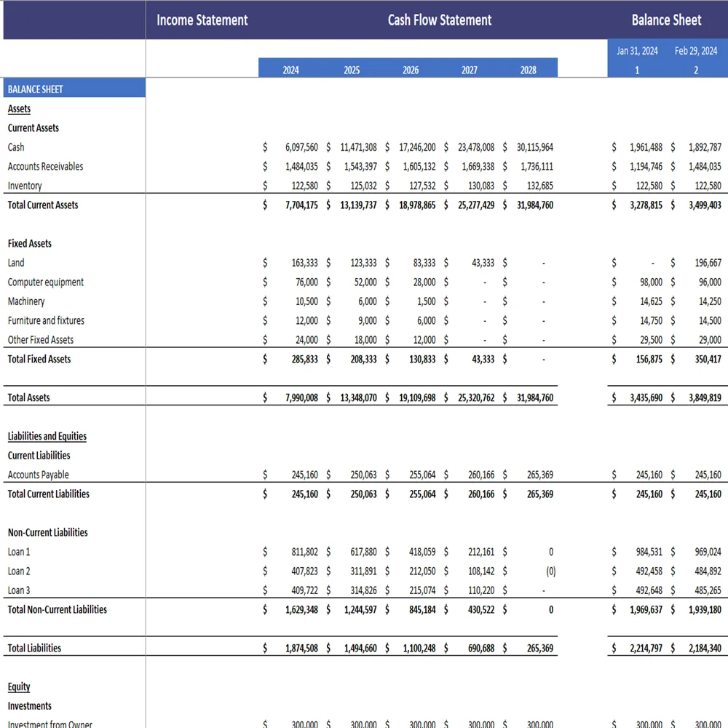
Task: Select the underlined Equity heading
Action: point(19,687)
